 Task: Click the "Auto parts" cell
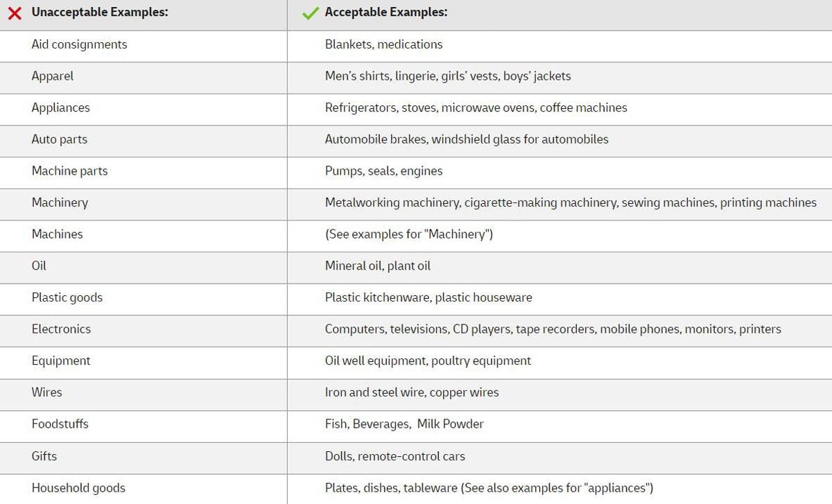[x=60, y=139]
